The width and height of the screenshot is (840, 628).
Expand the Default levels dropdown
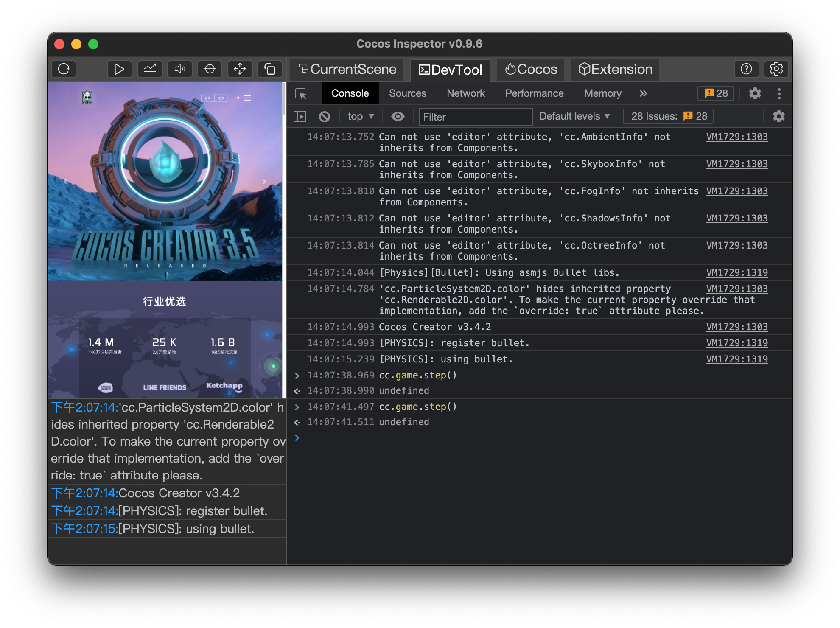[x=574, y=117]
